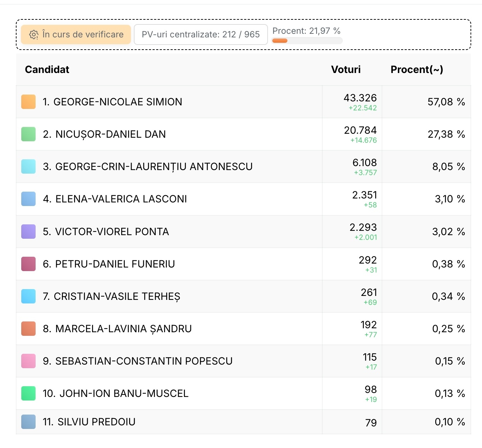The image size is (482, 448).
Task: Click the 'Procent(~)' column header
Action: (x=417, y=69)
